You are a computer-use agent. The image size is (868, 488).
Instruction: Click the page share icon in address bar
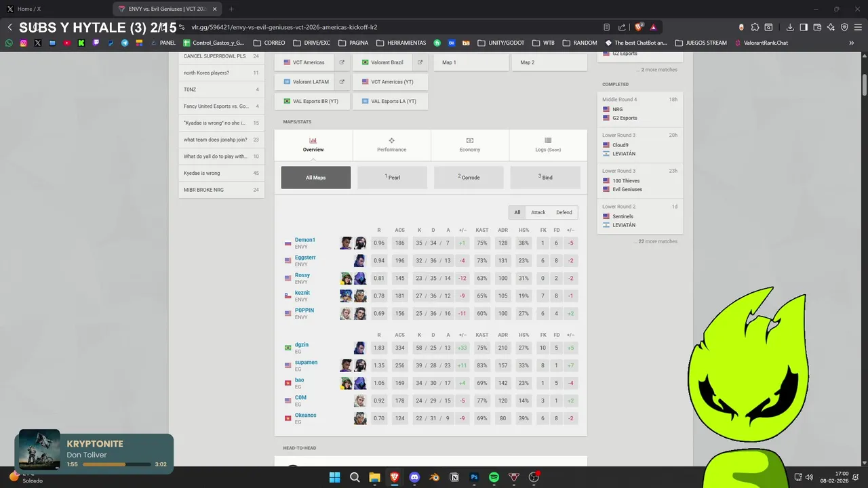(622, 27)
